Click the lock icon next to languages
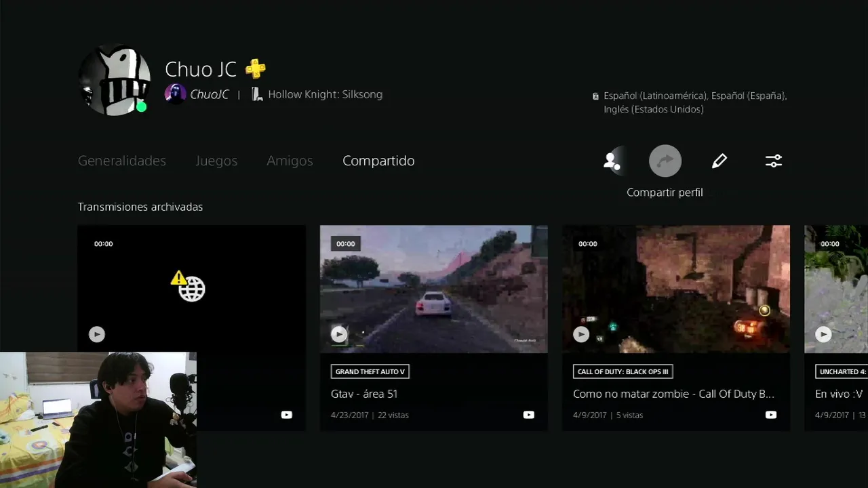 (595, 96)
